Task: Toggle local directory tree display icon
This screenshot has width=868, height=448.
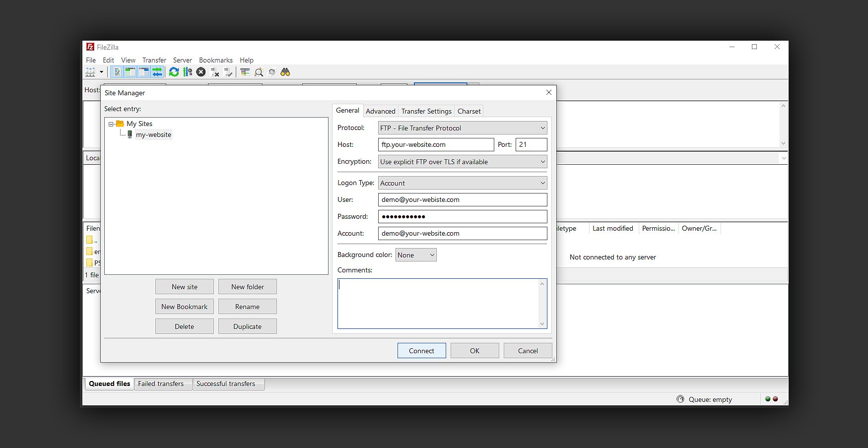Action: (x=130, y=72)
